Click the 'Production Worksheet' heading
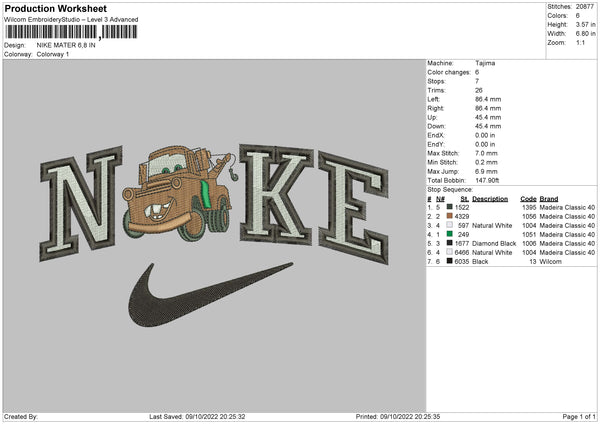600x424 pixels. (x=55, y=8)
